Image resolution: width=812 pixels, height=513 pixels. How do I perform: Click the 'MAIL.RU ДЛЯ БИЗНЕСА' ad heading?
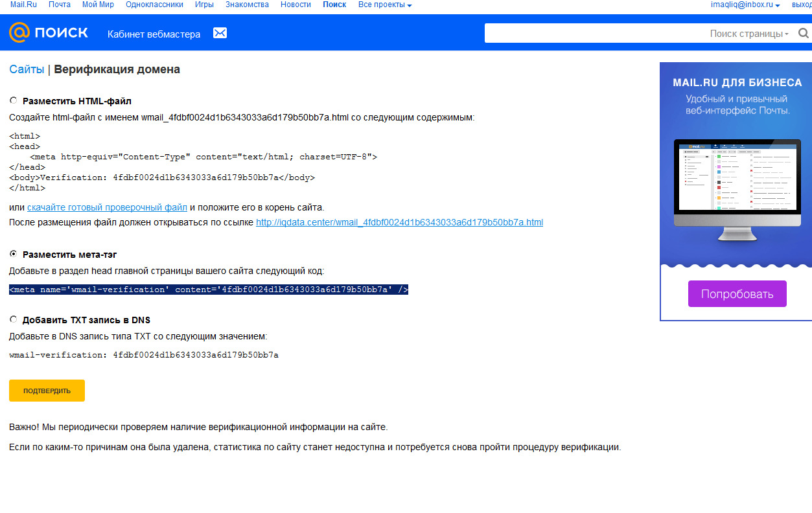pyautogui.click(x=737, y=83)
